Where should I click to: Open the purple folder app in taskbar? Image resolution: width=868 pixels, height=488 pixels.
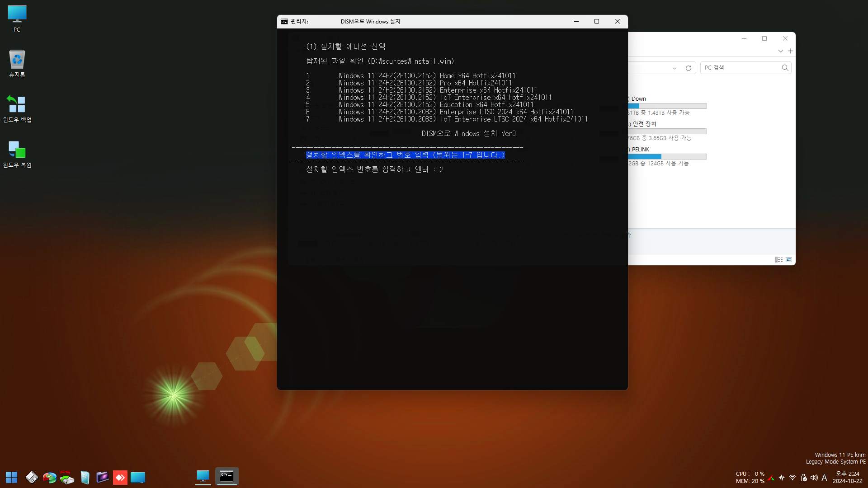click(x=102, y=477)
